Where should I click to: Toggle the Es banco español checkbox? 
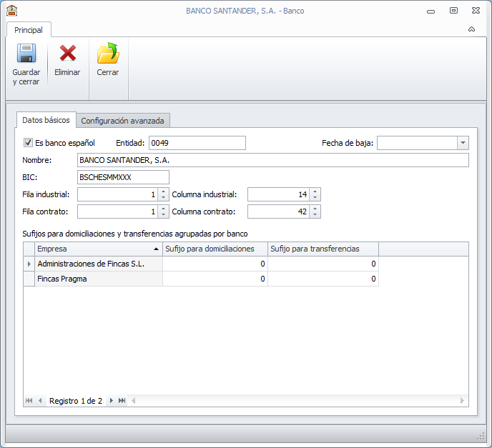click(x=29, y=143)
